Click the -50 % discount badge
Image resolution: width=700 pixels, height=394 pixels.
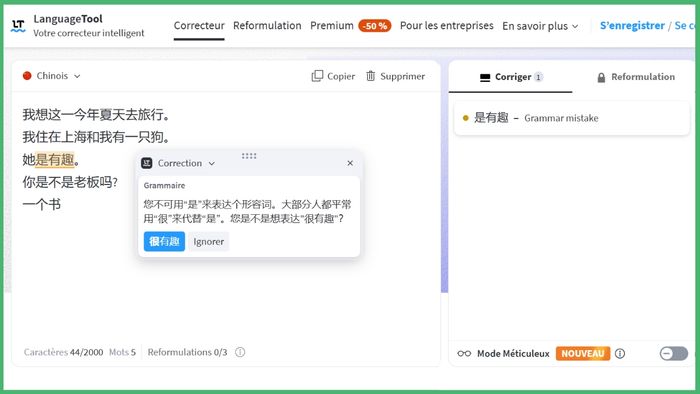375,26
